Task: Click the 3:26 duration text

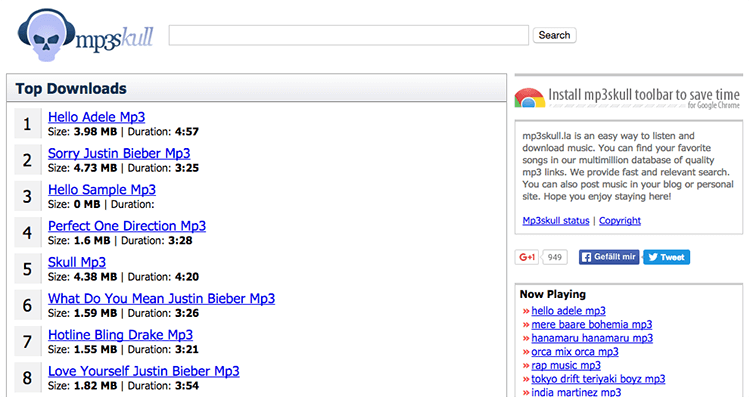Action: [187, 313]
